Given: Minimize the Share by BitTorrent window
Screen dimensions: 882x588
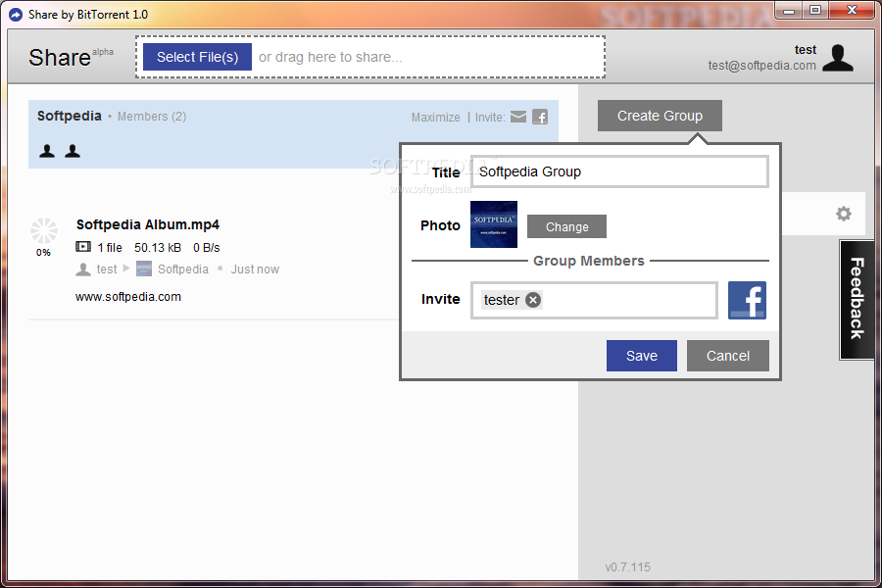Looking at the screenshot, I should click(x=789, y=11).
